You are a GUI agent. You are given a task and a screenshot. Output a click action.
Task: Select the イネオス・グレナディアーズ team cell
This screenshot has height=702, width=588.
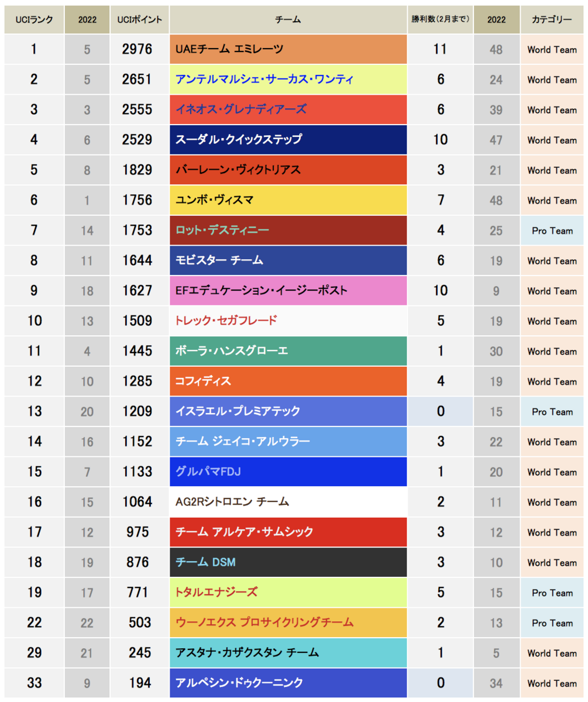tap(288, 109)
